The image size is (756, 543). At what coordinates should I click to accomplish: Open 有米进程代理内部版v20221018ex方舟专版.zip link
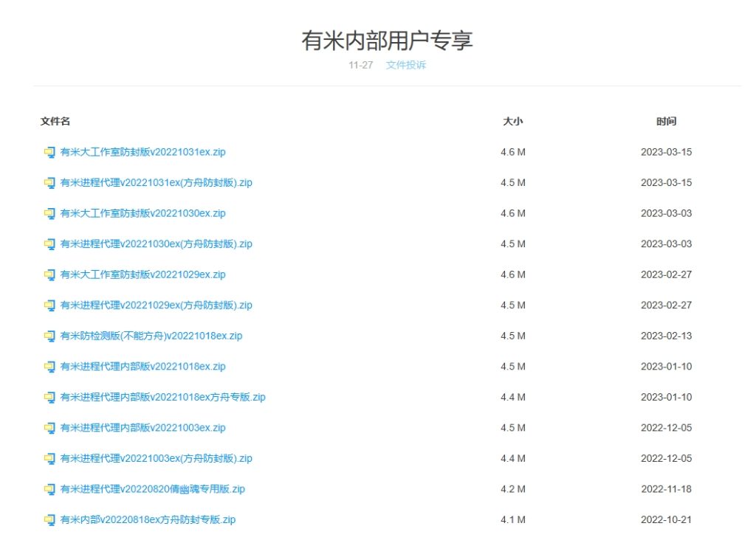coord(163,397)
